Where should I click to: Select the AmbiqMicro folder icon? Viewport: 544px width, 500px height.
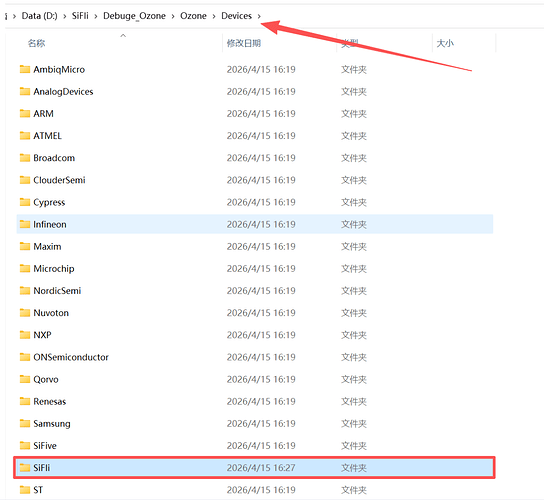tap(25, 69)
